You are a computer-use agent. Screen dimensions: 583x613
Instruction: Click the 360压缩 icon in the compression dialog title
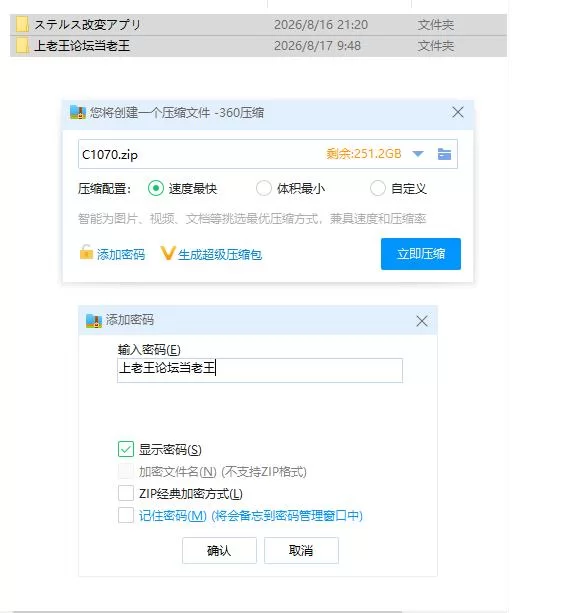[78, 112]
